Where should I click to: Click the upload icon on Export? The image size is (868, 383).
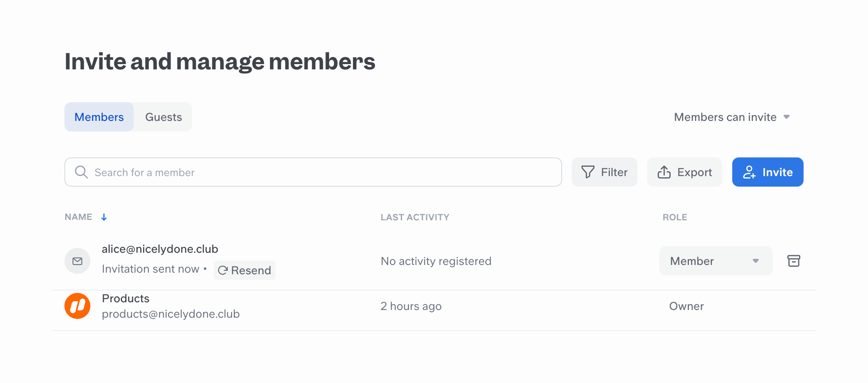pos(664,172)
